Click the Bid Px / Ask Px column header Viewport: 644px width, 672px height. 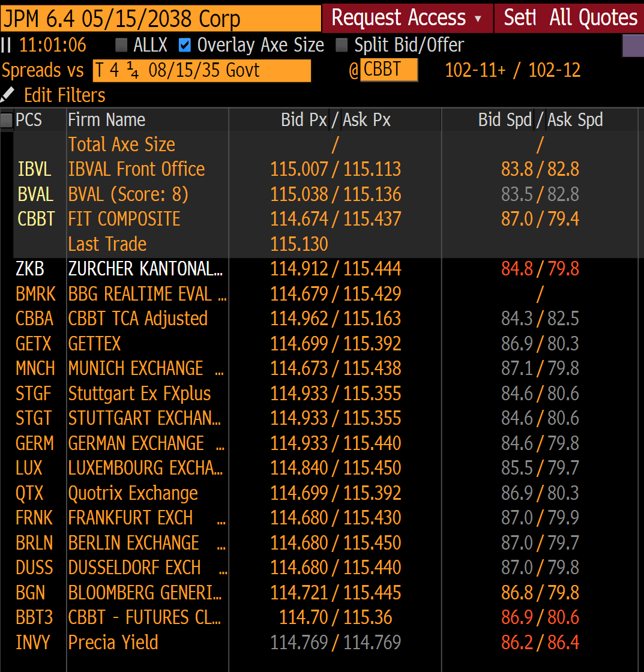point(336,120)
